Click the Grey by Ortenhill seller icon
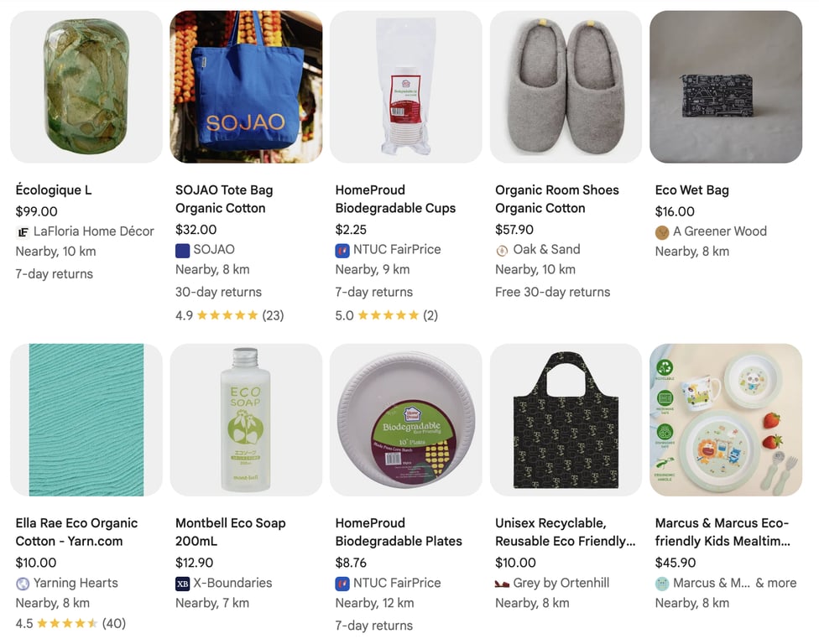This screenshot has width=819, height=644. pos(502,583)
